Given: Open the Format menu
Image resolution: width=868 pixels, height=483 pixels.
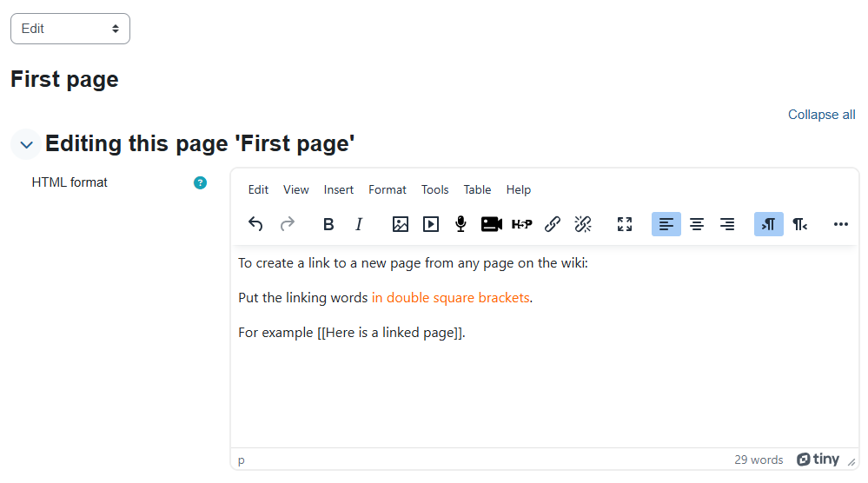Looking at the screenshot, I should pos(388,189).
